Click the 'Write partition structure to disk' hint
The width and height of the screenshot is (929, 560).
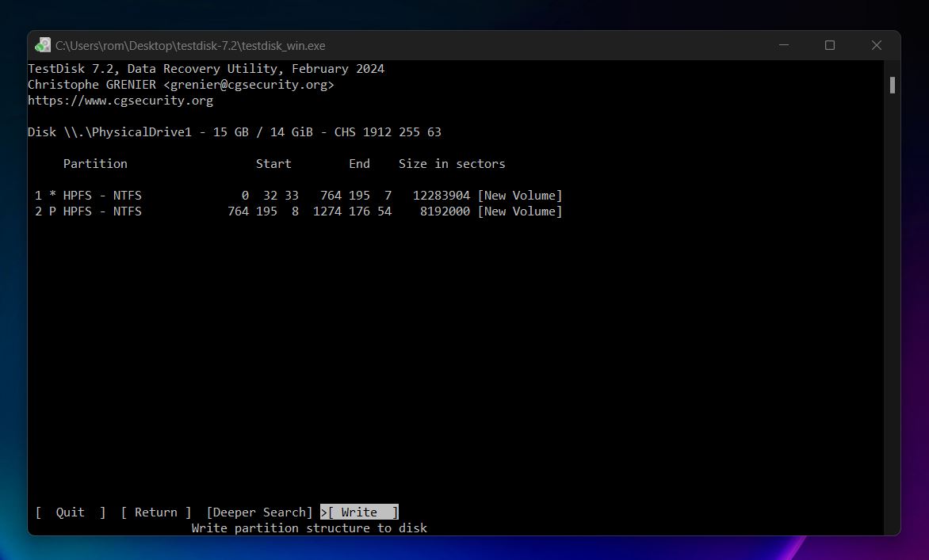point(309,528)
